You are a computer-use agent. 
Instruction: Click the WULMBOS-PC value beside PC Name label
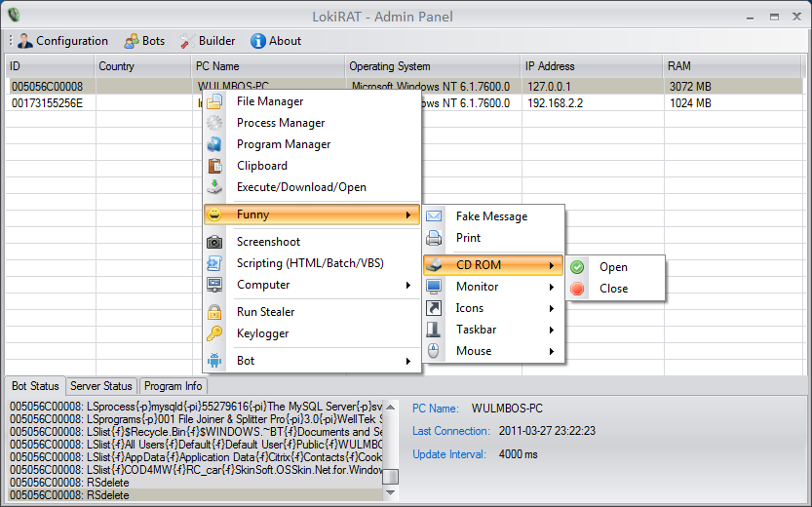pos(507,409)
